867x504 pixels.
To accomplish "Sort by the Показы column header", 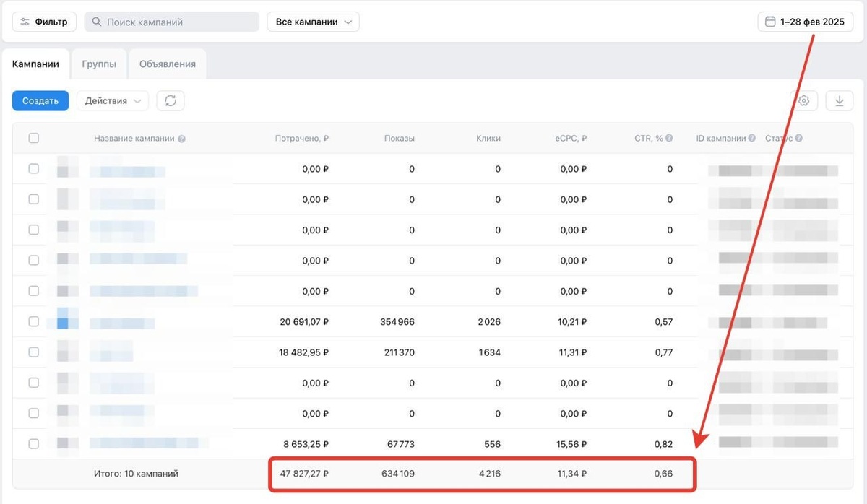I will (x=400, y=139).
